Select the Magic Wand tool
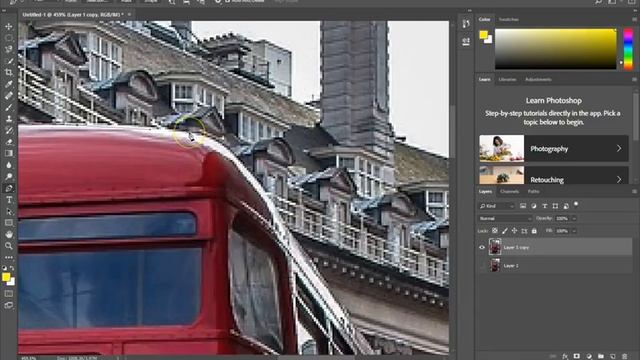Image resolution: width=640 pixels, height=360 pixels. 9,61
